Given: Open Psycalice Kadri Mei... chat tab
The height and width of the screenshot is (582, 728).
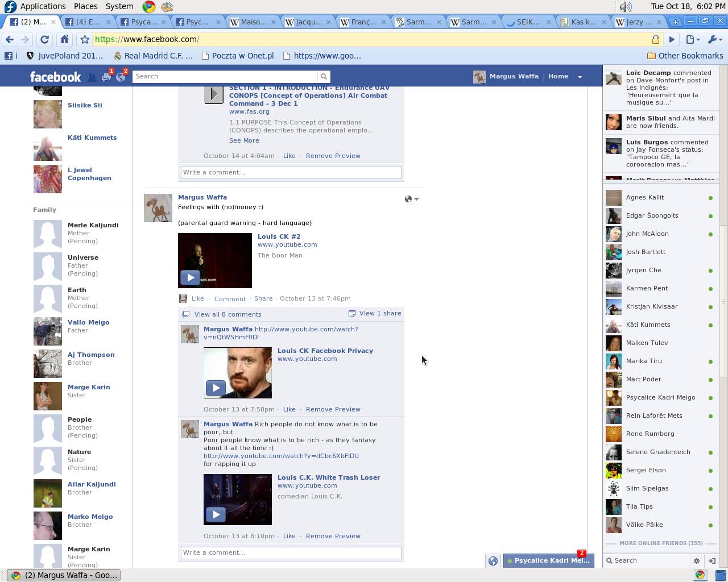Looking at the screenshot, I should (x=549, y=560).
